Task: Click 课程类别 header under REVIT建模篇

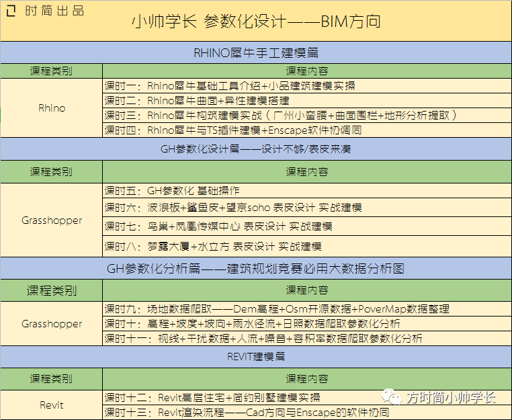Action: (x=51, y=379)
